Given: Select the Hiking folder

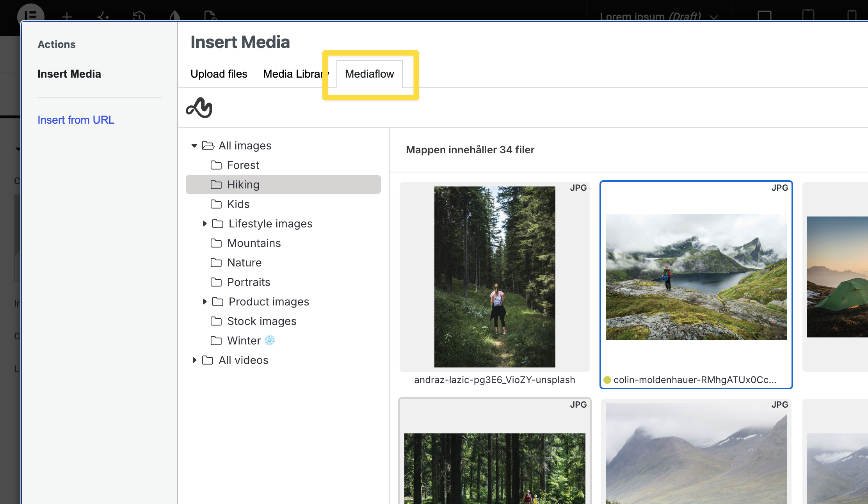Looking at the screenshot, I should [x=283, y=185].
